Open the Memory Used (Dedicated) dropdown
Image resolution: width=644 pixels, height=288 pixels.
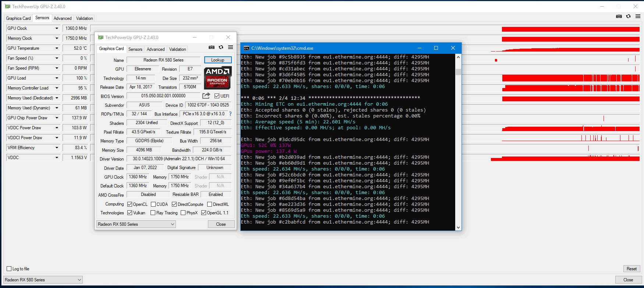pyautogui.click(x=57, y=98)
